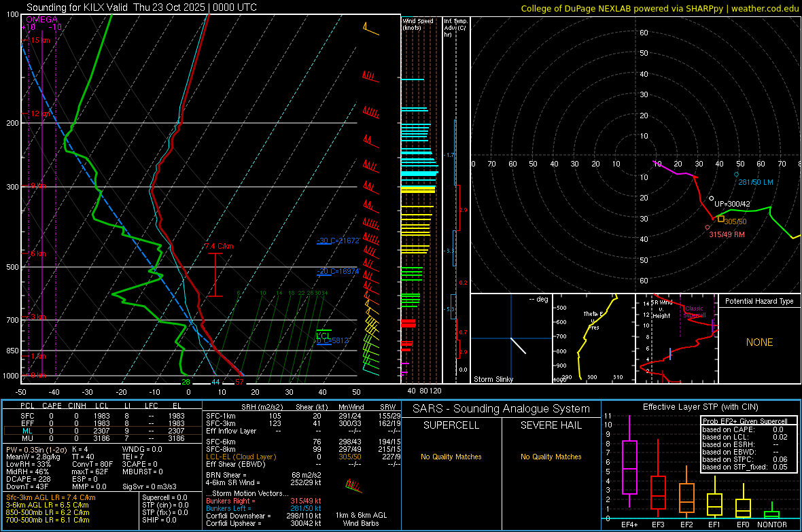Click the Theta-E v. Pres inset label
Viewport: 802px width, 532px height.
click(593, 320)
